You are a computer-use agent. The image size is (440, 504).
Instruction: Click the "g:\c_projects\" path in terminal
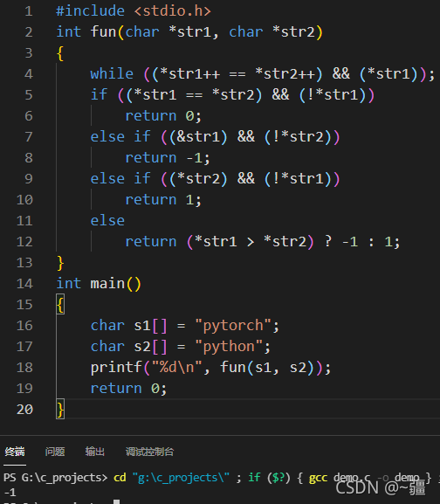click(181, 478)
